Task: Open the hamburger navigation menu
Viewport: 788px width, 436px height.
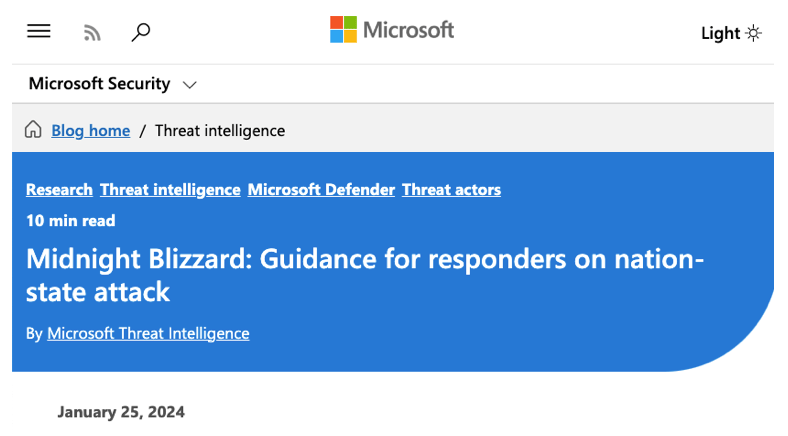Action: (x=39, y=32)
